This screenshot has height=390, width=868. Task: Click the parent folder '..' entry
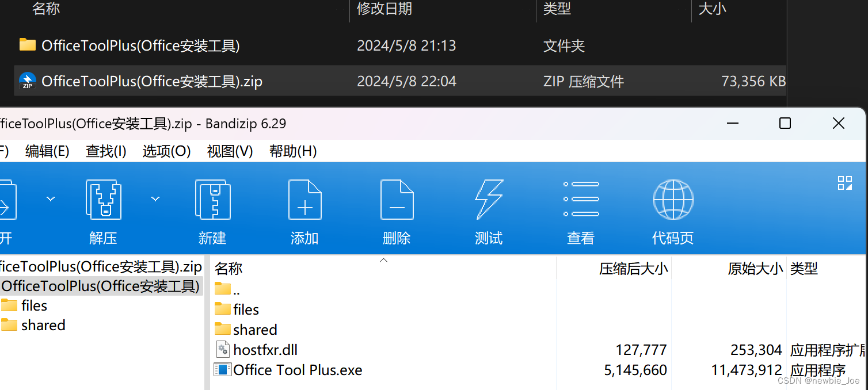[227, 289]
